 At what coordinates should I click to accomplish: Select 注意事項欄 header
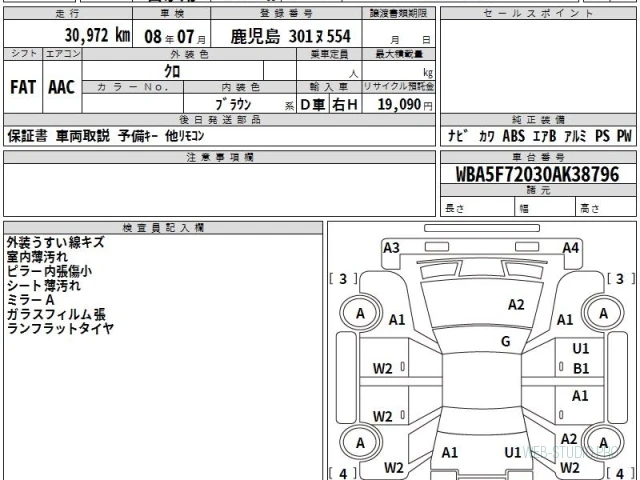pyautogui.click(x=220, y=157)
